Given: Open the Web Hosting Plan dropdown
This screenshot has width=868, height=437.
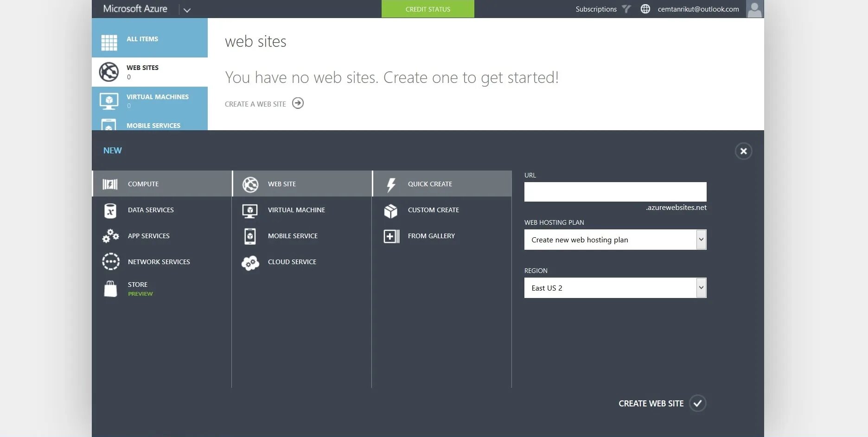Looking at the screenshot, I should [615, 240].
